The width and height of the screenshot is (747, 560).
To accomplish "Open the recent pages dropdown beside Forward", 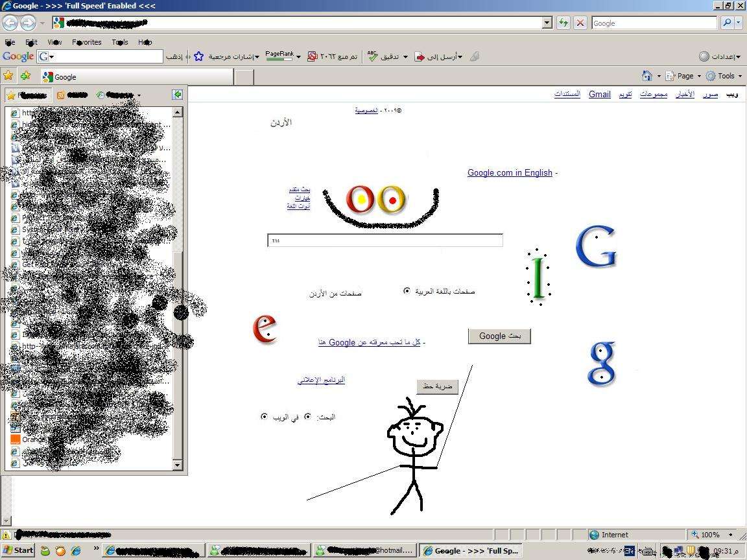I will coord(42,23).
